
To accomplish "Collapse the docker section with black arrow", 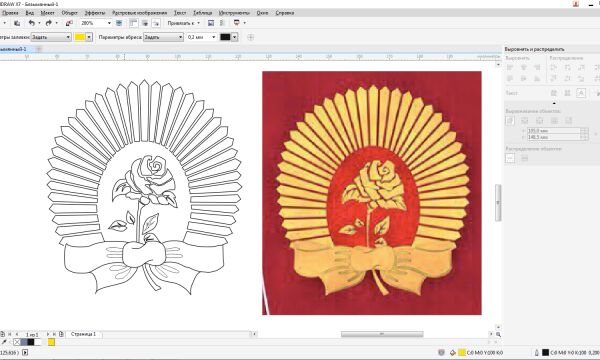I will (554, 103).
